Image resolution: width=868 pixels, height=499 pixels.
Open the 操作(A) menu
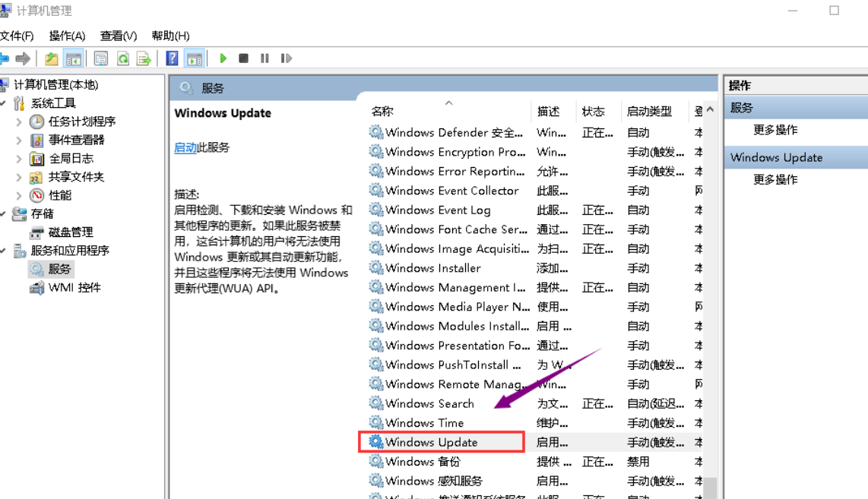(66, 36)
